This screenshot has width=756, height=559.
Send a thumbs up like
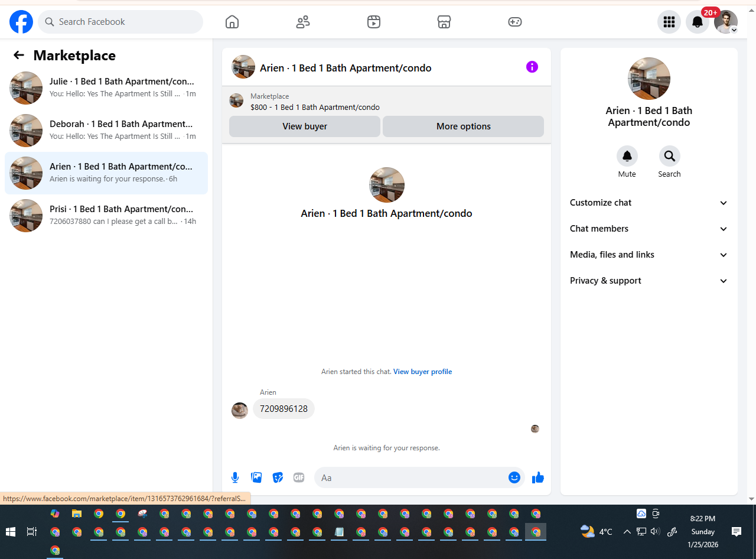tap(537, 477)
